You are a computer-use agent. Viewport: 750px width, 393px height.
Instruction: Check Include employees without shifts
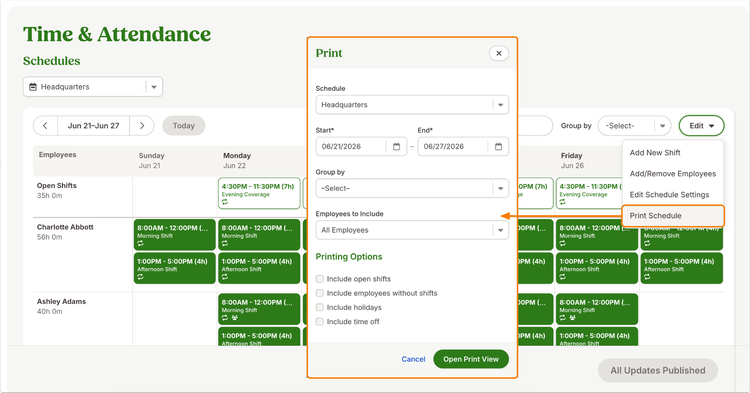point(320,293)
